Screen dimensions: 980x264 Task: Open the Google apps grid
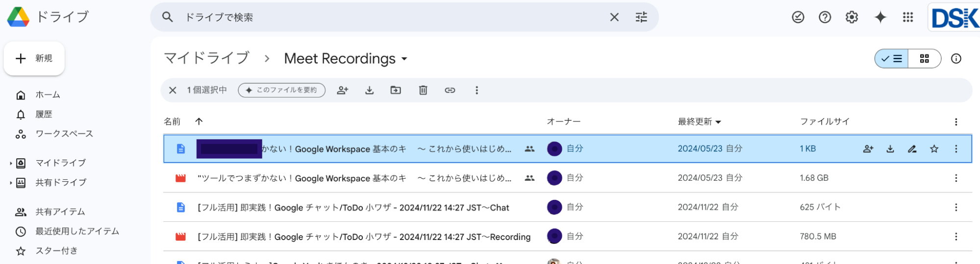coord(908,17)
